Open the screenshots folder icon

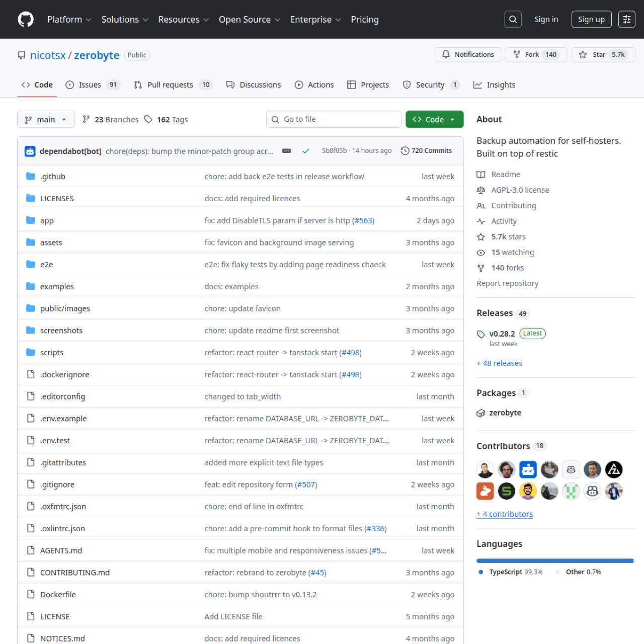coord(30,330)
